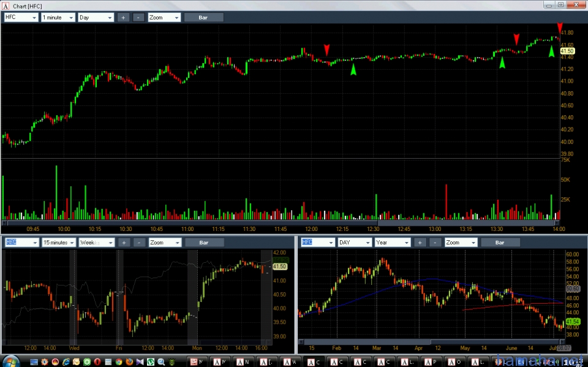The height and width of the screenshot is (367, 588).
Task: Click the Bar button in the 15-minute chart toolbar
Action: pos(205,243)
